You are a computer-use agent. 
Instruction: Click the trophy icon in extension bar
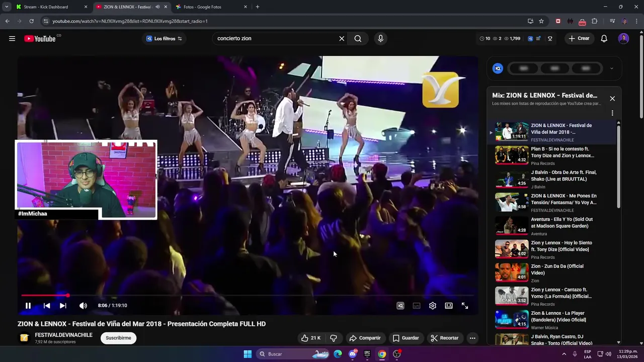coord(550,39)
